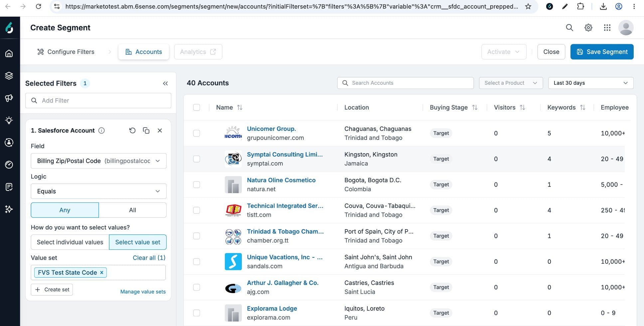Open the Analytics tab
644x326 pixels.
pyautogui.click(x=198, y=52)
